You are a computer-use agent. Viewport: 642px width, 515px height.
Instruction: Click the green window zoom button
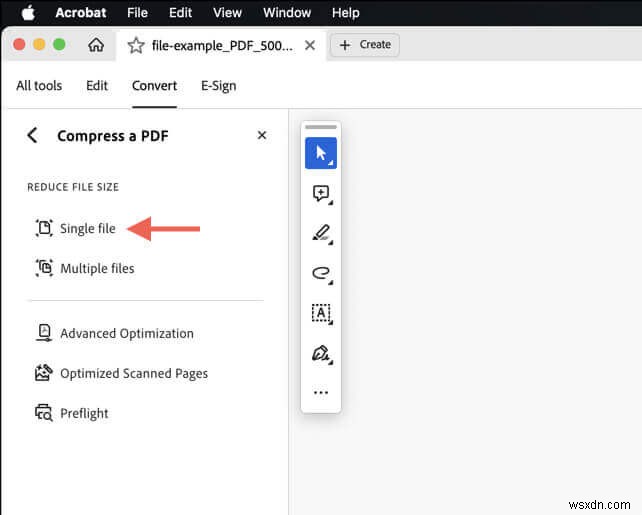coord(59,44)
